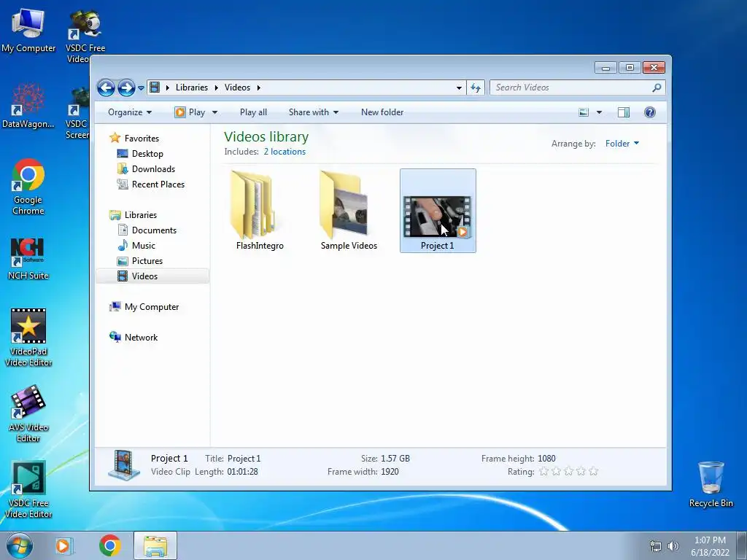Open the Pictures library
The height and width of the screenshot is (560, 747).
(x=147, y=261)
